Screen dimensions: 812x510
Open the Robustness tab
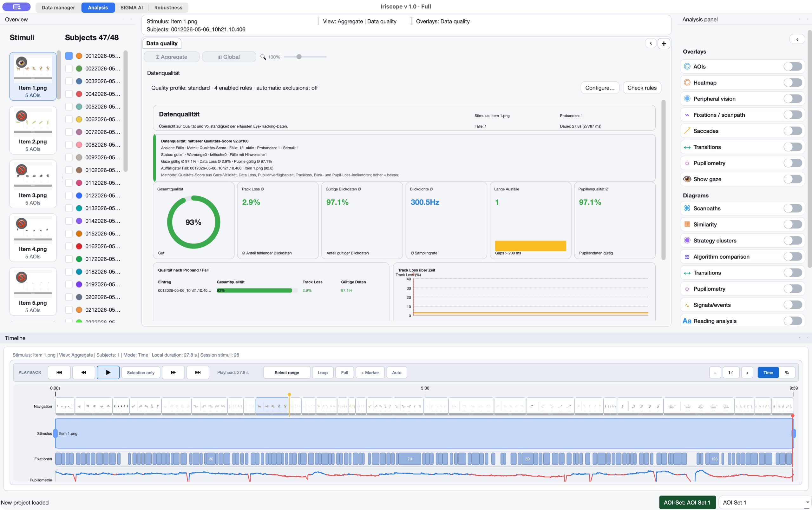(168, 7)
